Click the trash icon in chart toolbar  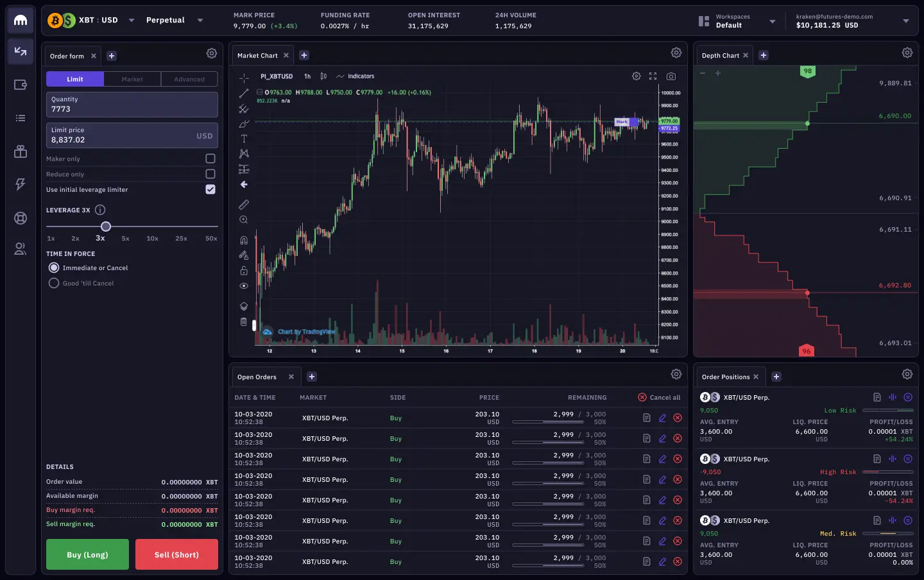tap(244, 321)
